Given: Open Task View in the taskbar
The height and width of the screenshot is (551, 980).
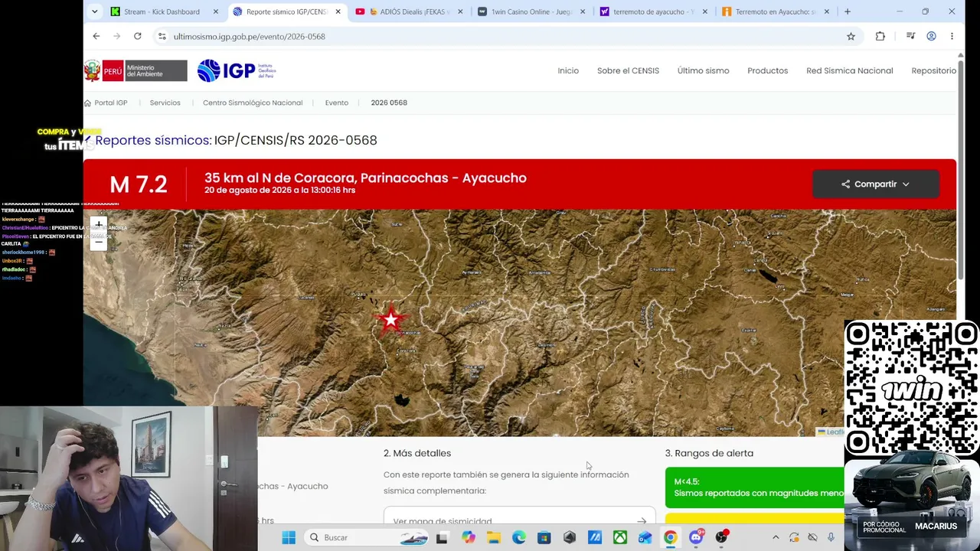Looking at the screenshot, I should pyautogui.click(x=442, y=537).
